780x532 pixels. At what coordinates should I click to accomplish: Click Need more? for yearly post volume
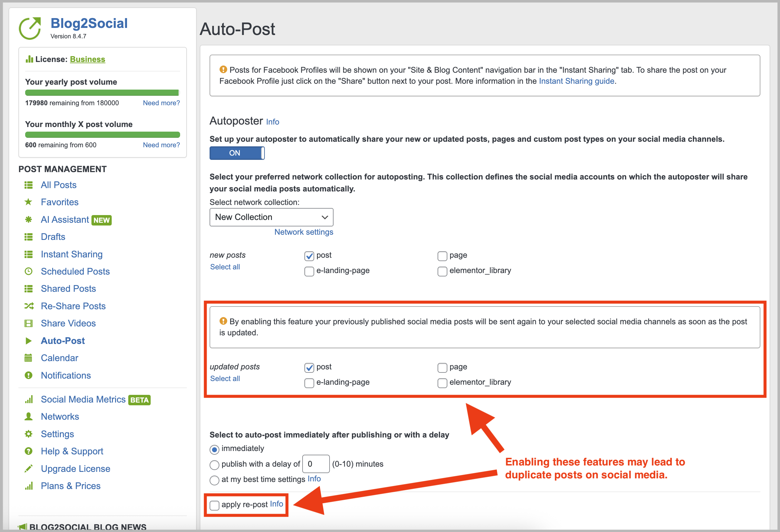point(161,103)
